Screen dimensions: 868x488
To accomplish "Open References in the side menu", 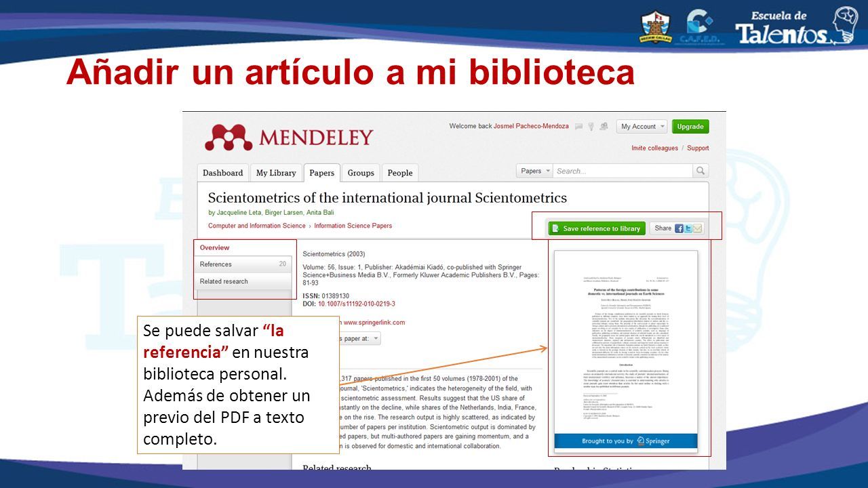I will pyautogui.click(x=243, y=264).
